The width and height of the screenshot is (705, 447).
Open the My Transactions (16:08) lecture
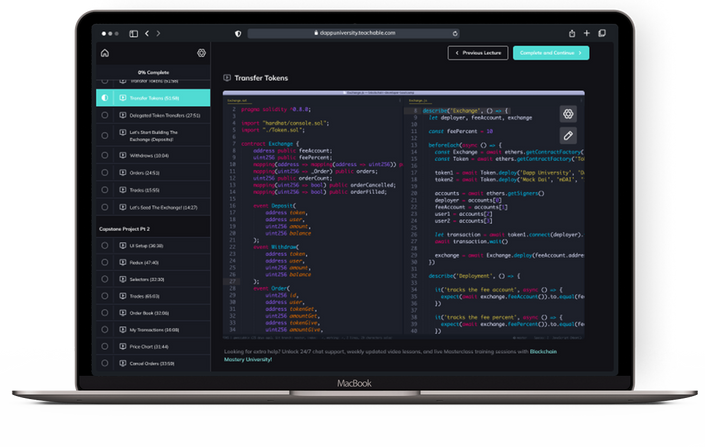[153, 330]
